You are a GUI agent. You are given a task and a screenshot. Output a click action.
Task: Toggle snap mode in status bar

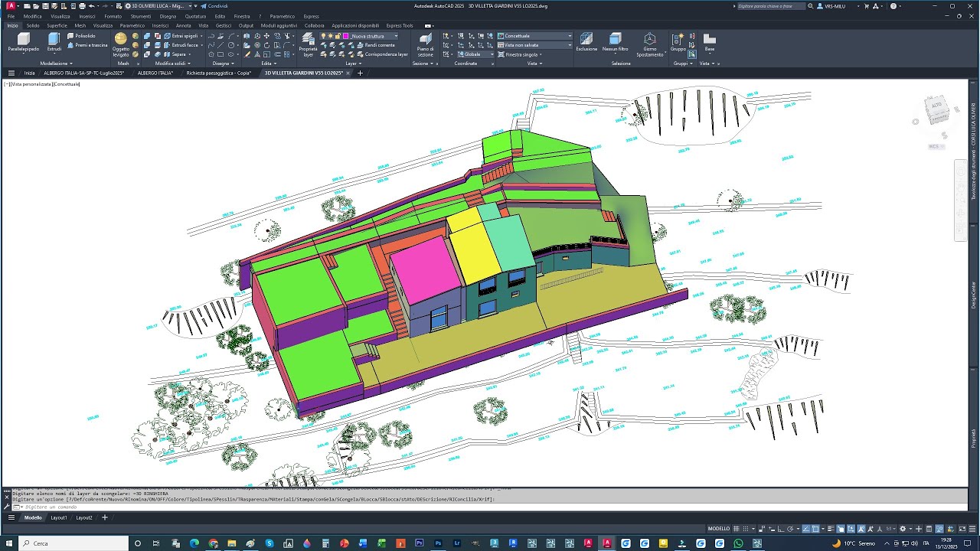746,529
